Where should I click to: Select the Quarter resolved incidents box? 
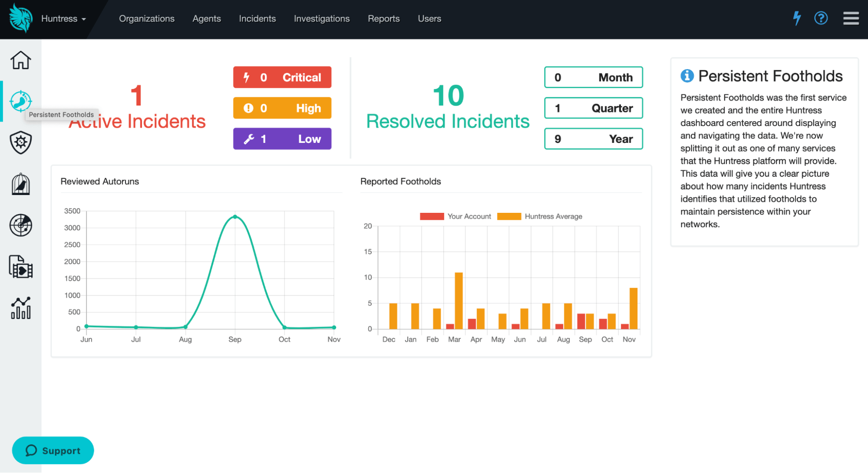pos(593,108)
